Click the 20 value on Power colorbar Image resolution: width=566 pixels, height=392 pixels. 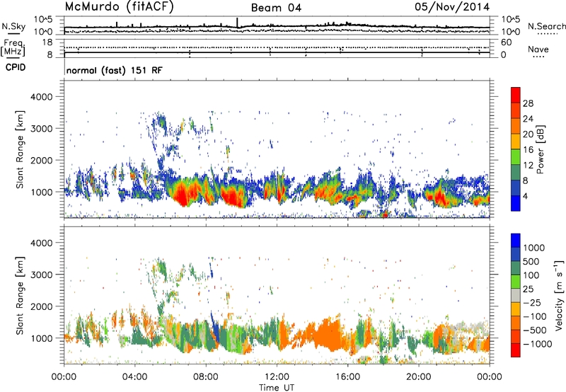528,134
